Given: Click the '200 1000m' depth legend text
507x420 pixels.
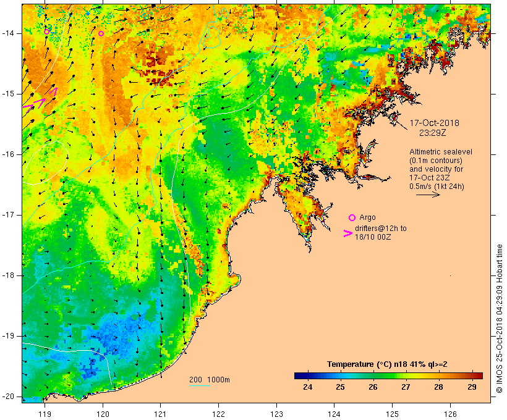Looking at the screenshot, I should pos(210,380).
